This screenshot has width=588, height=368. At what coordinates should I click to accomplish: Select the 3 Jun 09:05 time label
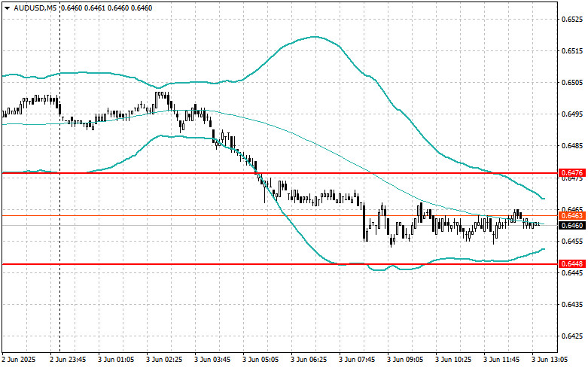coord(405,360)
